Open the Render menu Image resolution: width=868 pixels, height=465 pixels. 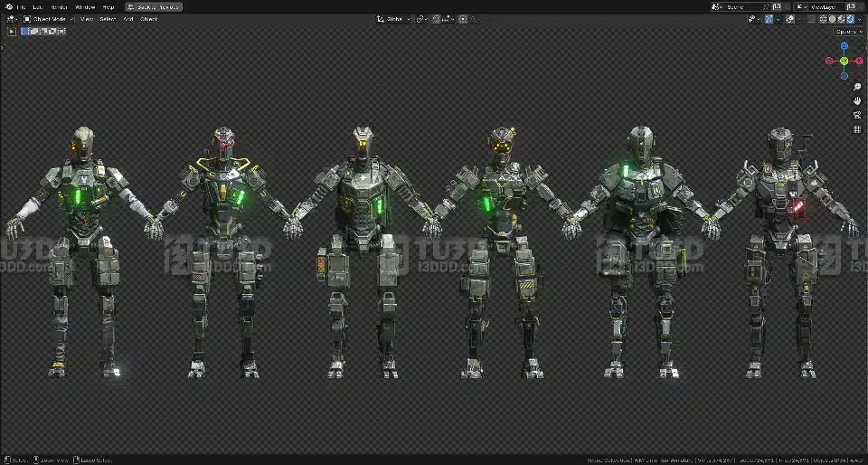click(58, 6)
